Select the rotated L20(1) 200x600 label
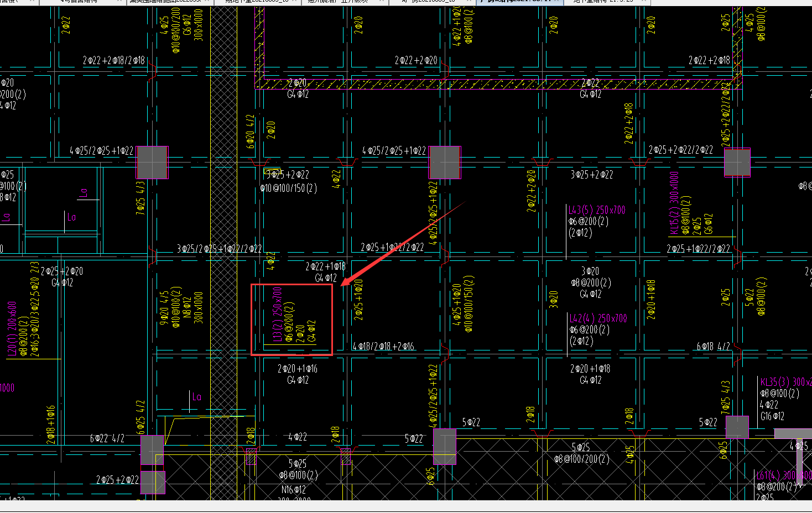The width and height of the screenshot is (812, 513). [12, 329]
